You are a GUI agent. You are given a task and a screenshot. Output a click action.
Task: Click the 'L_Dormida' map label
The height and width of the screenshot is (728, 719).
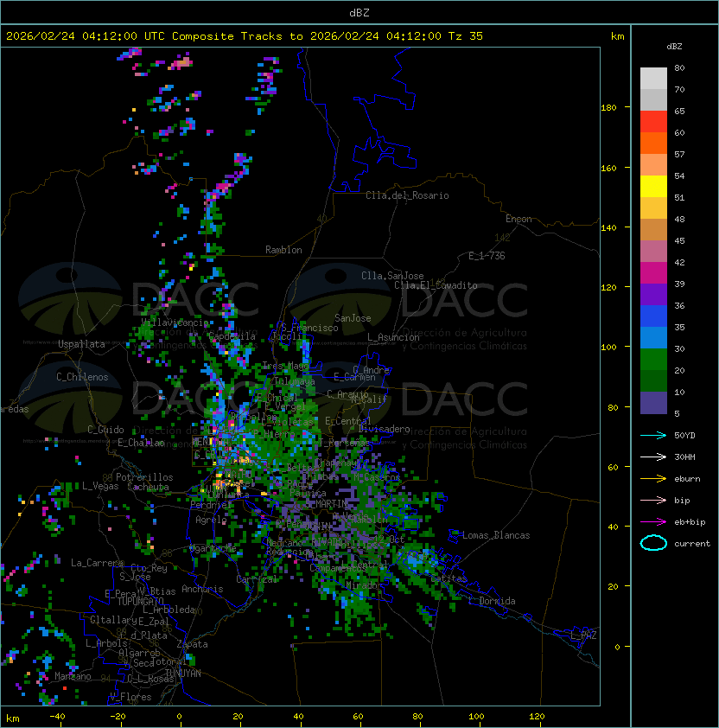pos(492,601)
